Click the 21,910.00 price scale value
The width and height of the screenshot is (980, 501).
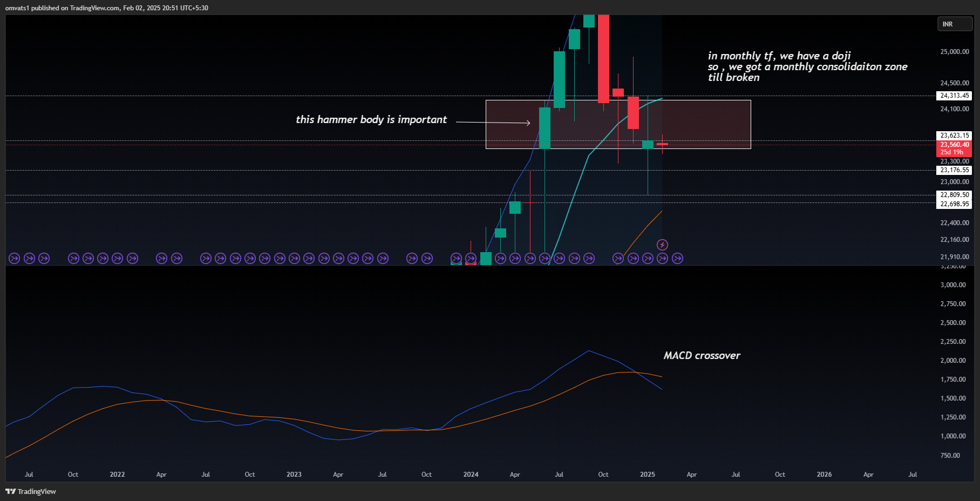click(954, 257)
